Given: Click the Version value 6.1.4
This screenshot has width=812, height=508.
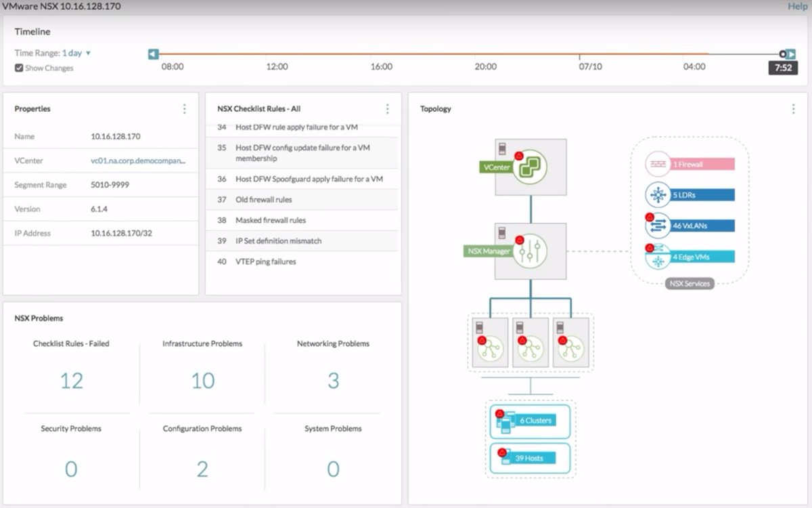Looking at the screenshot, I should click(99, 209).
